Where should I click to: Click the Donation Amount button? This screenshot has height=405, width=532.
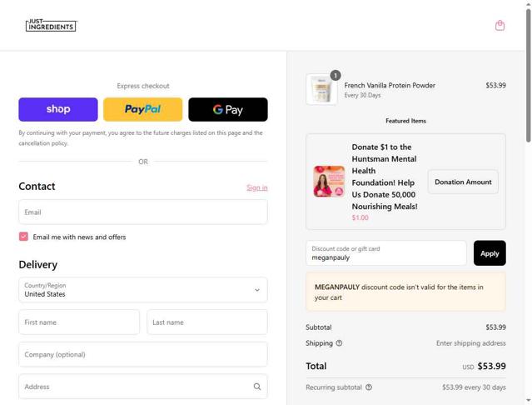[463, 182]
